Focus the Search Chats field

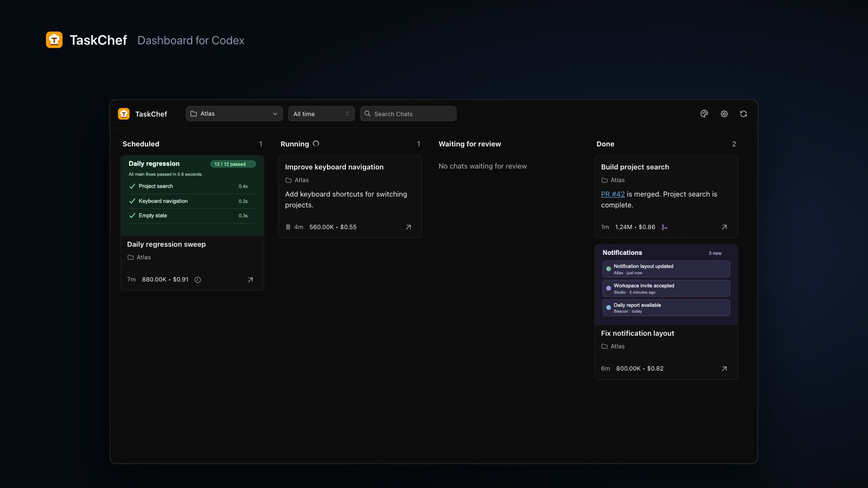click(x=408, y=114)
